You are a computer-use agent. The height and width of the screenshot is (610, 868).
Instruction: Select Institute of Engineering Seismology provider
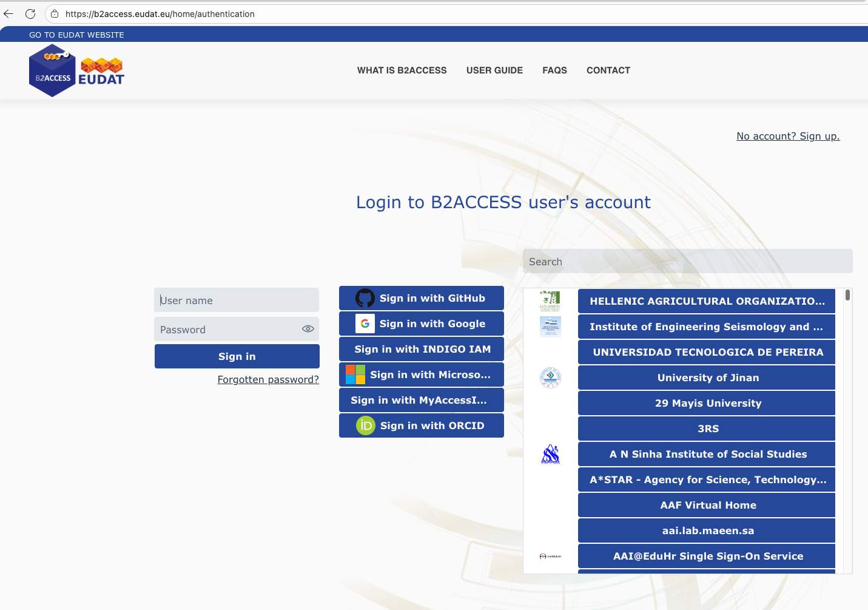click(707, 327)
